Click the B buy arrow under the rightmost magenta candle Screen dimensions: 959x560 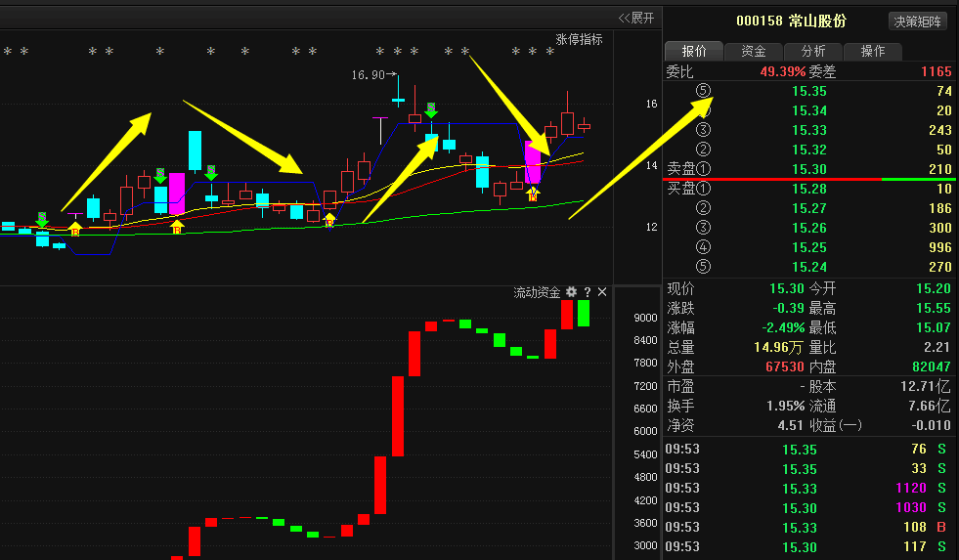[x=533, y=194]
